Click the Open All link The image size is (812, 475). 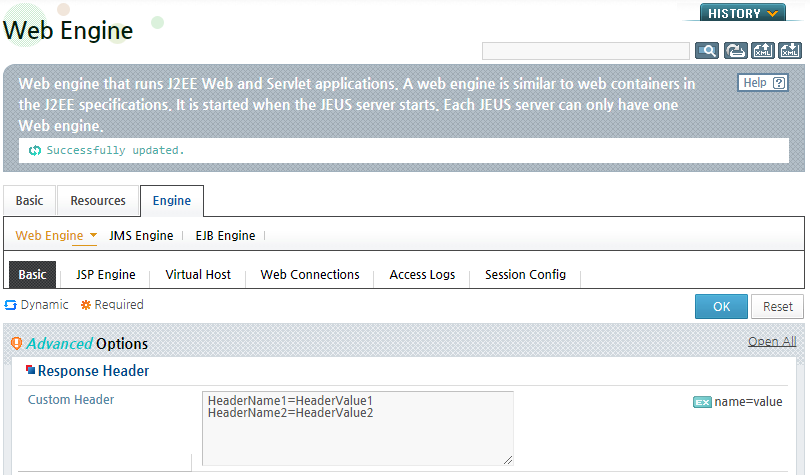(x=772, y=342)
